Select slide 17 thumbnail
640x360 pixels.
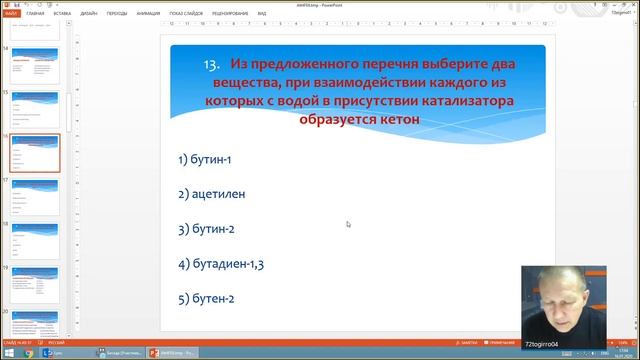(x=35, y=197)
